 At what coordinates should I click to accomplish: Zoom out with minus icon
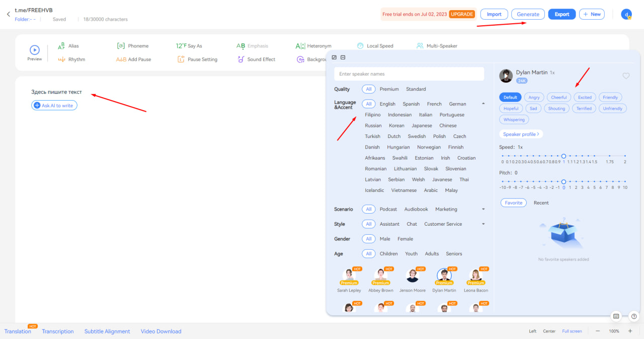click(598, 331)
